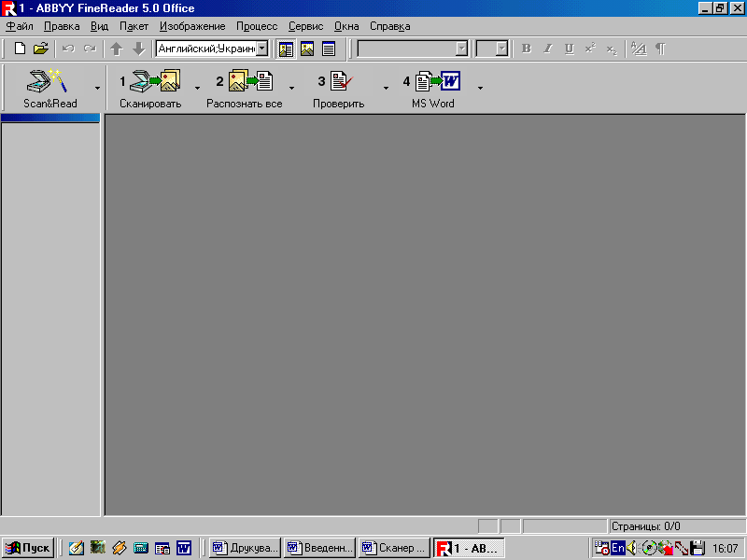This screenshot has height=560, width=747.
Task: Open the font size combo box
Action: pyautogui.click(x=492, y=49)
